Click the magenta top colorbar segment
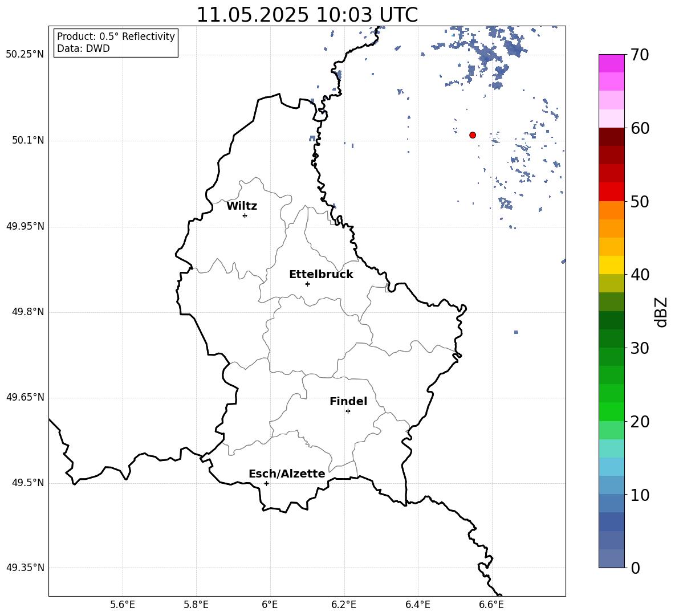Screen dimensions: 675x616 click(x=611, y=63)
